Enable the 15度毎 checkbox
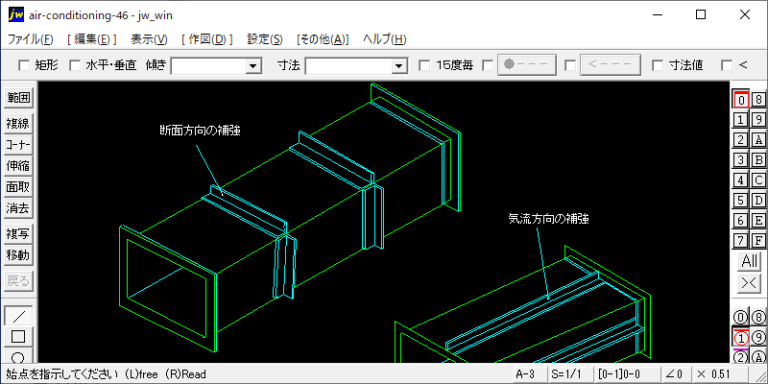Screen dimensions: 768x384 click(x=424, y=65)
